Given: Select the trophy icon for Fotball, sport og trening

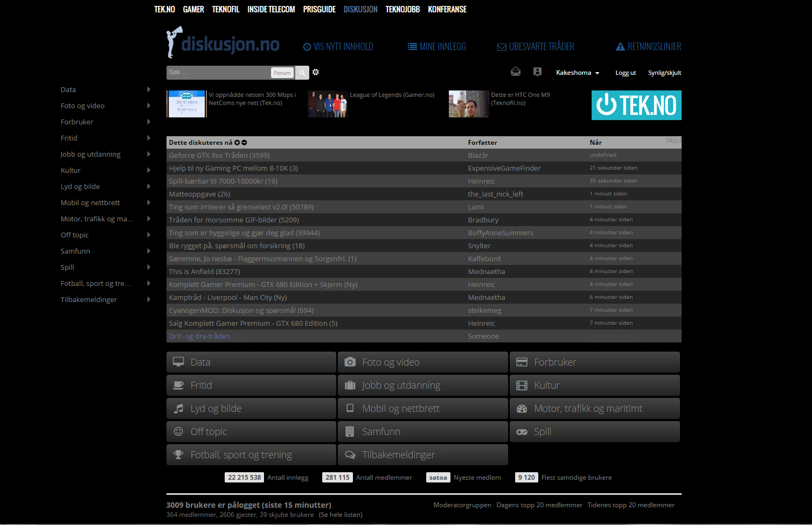Looking at the screenshot, I should 178,454.
